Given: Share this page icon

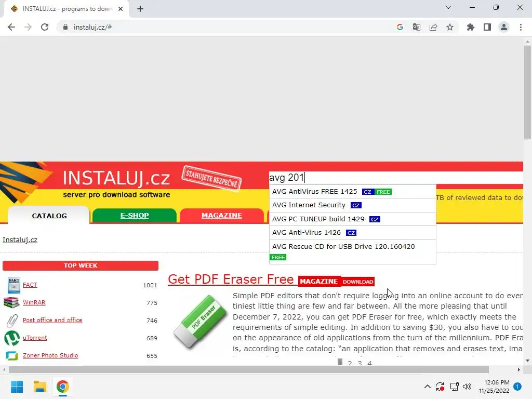Looking at the screenshot, I should pyautogui.click(x=433, y=27).
